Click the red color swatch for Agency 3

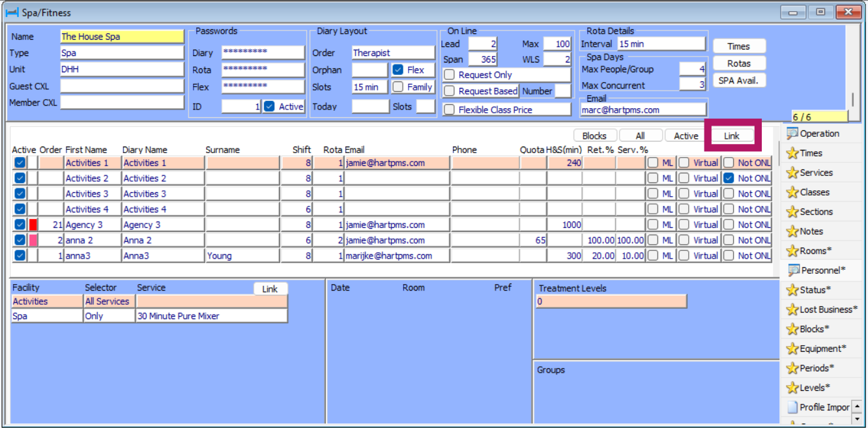tap(33, 225)
